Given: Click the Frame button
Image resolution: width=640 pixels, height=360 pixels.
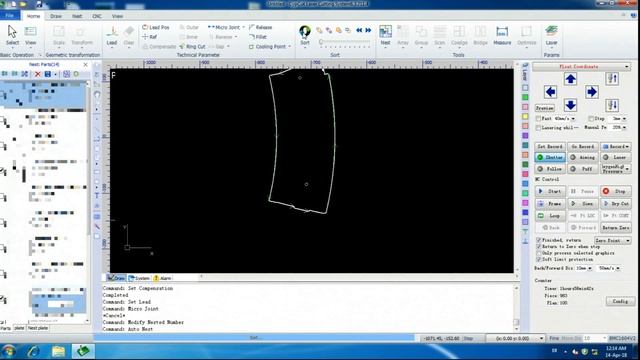Looking at the screenshot, I should 550,203.
